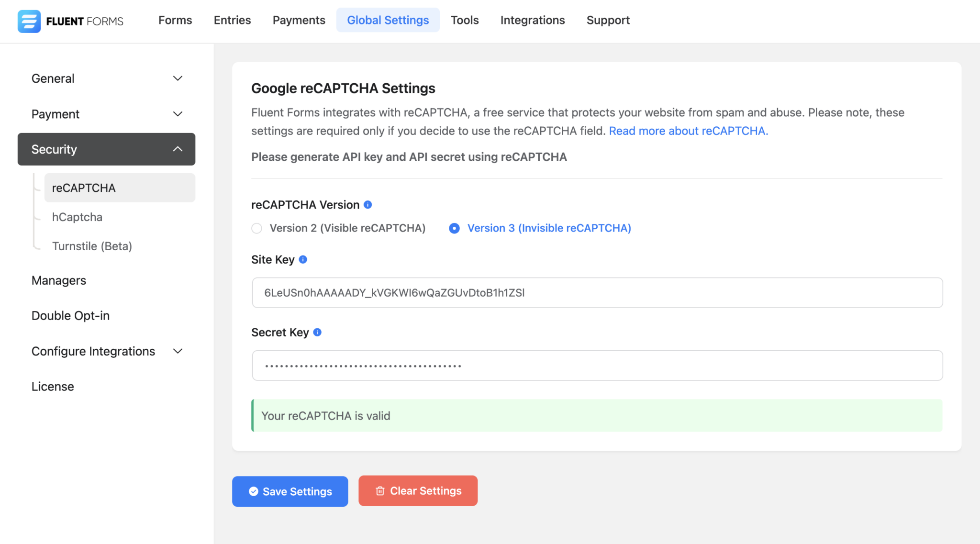Click Clear Settings button
Viewport: 980px width, 544px height.
coord(418,491)
